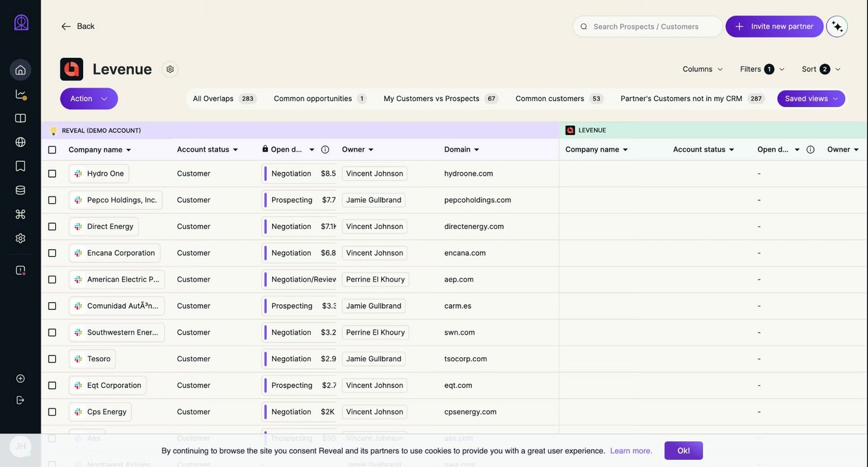Open the bookmark icon in sidebar
The image size is (868, 467).
tap(20, 166)
